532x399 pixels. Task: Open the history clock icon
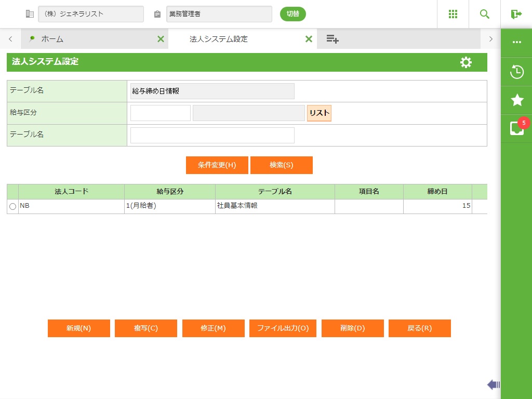click(x=516, y=72)
